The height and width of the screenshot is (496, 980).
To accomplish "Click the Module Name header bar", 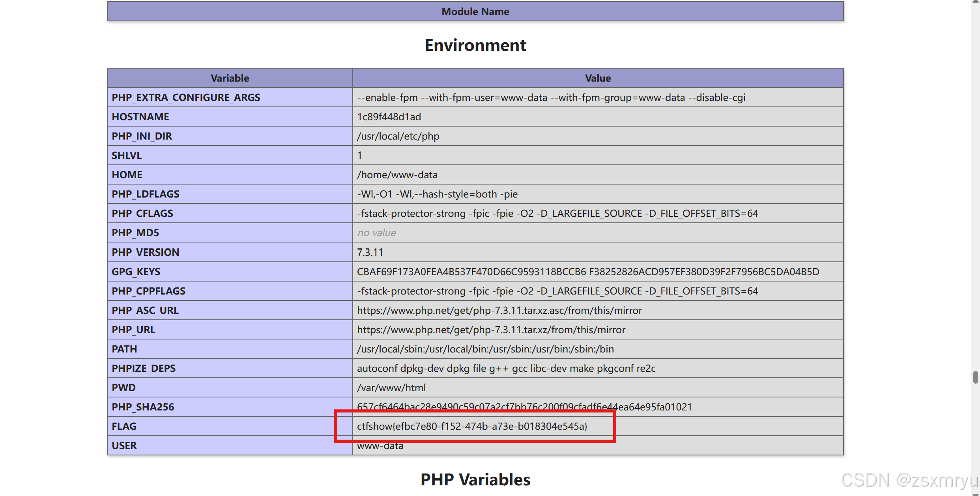I will tap(475, 11).
